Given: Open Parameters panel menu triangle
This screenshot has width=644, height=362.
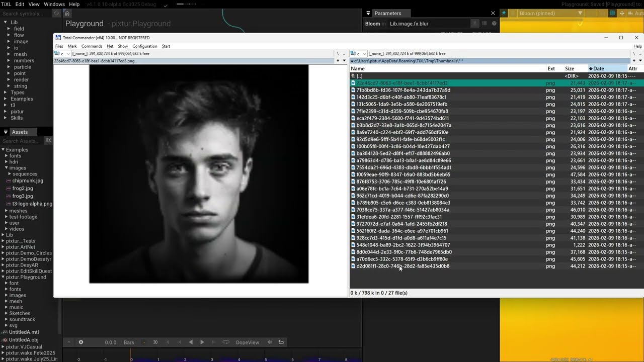Looking at the screenshot, I should tap(368, 13).
